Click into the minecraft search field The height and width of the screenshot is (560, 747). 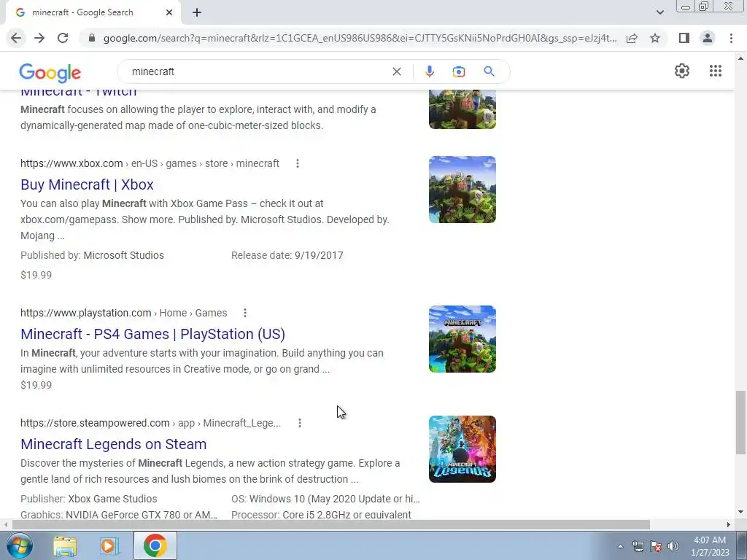click(258, 71)
